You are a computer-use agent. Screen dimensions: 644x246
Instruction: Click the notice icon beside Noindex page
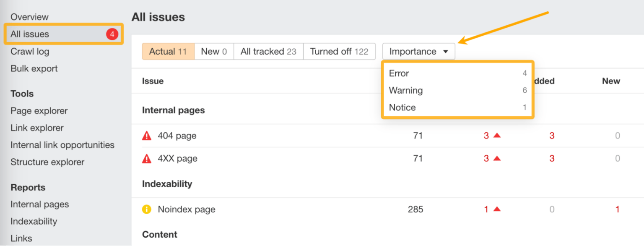click(146, 209)
